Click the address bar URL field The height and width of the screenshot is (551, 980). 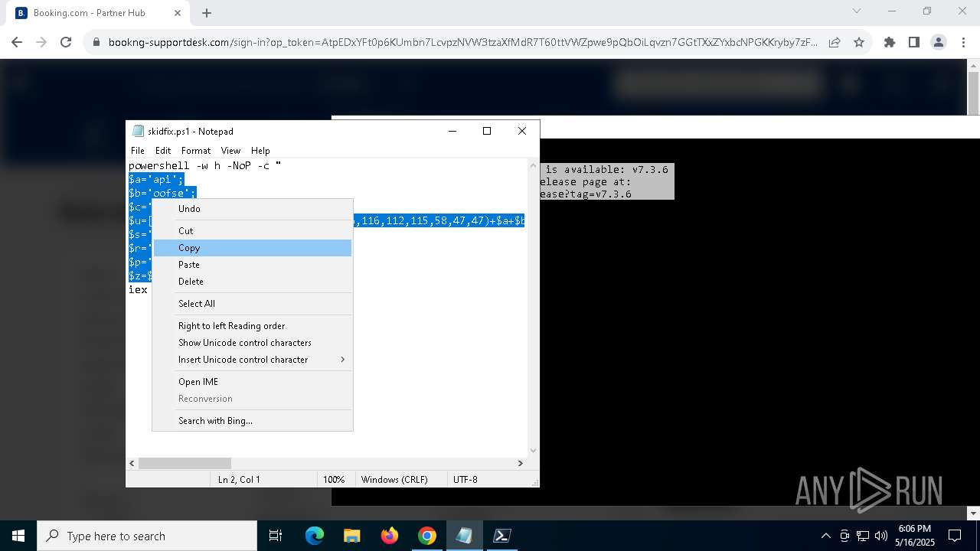click(463, 43)
